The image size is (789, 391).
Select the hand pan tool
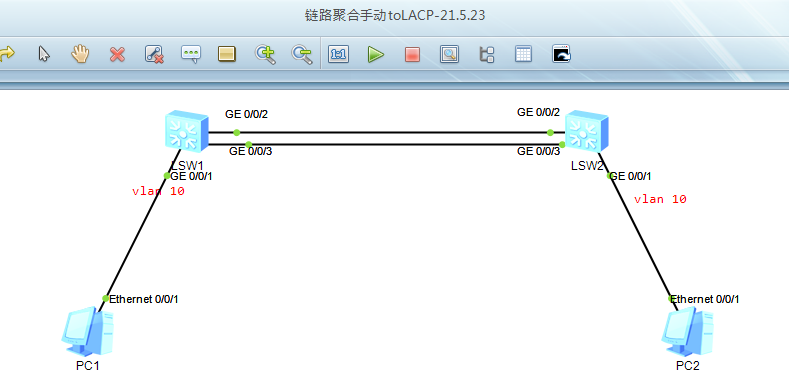click(80, 53)
